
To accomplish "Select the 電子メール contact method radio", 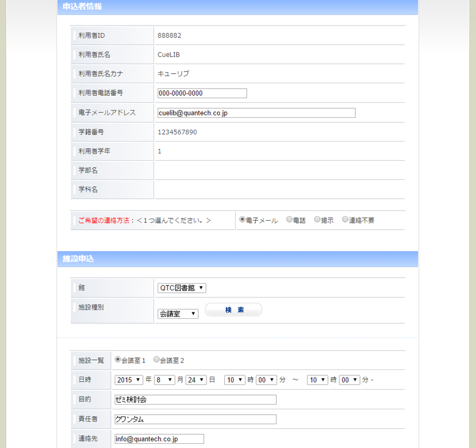I will coord(242,219).
